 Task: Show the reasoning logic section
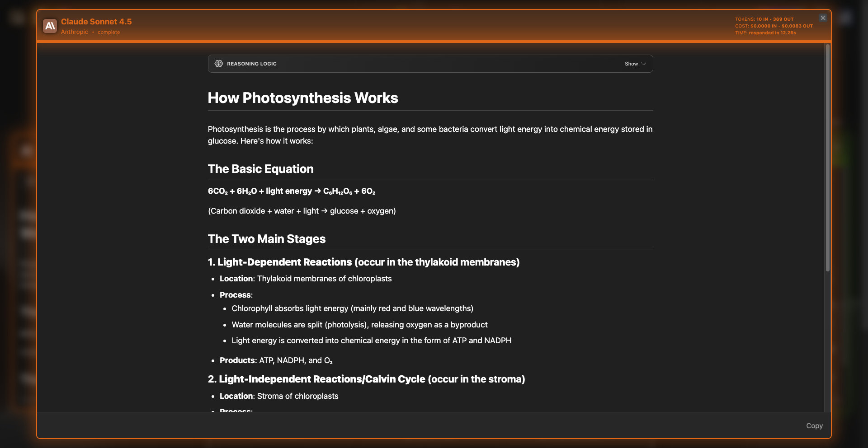(x=632, y=64)
